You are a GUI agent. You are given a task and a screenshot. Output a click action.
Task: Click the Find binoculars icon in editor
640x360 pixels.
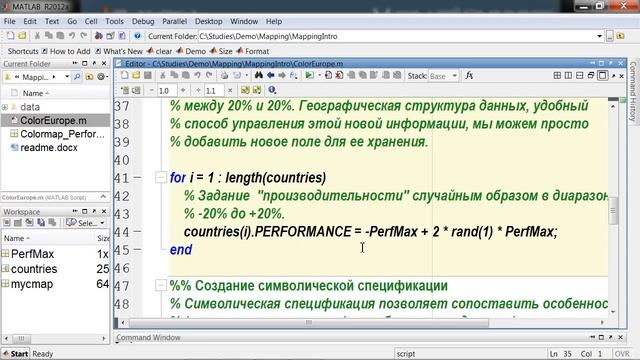259,76
